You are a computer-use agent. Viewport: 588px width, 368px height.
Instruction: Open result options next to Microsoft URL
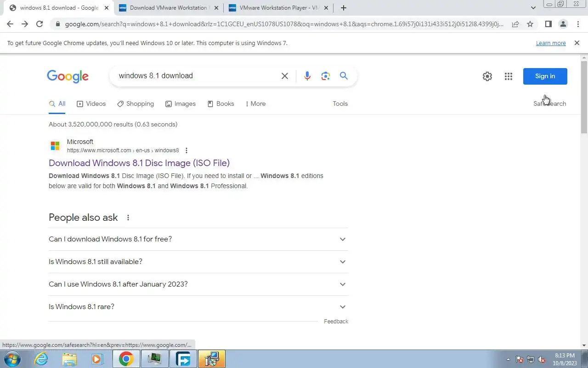pos(186,150)
